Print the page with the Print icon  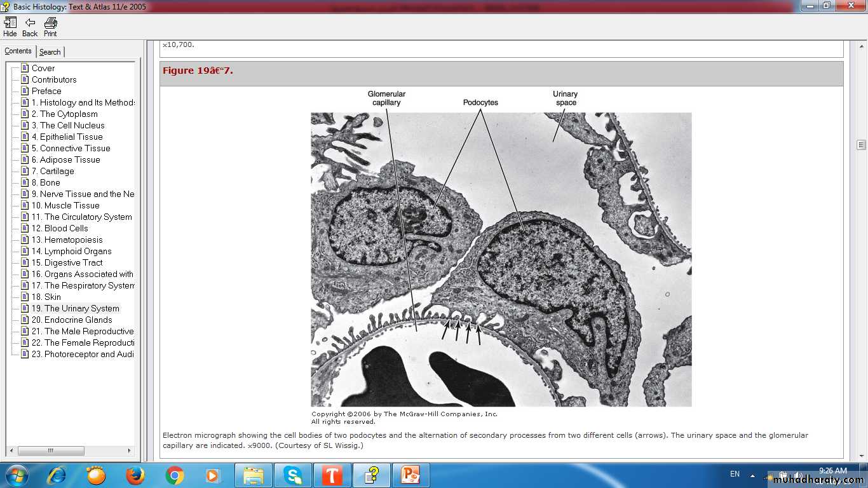[50, 26]
